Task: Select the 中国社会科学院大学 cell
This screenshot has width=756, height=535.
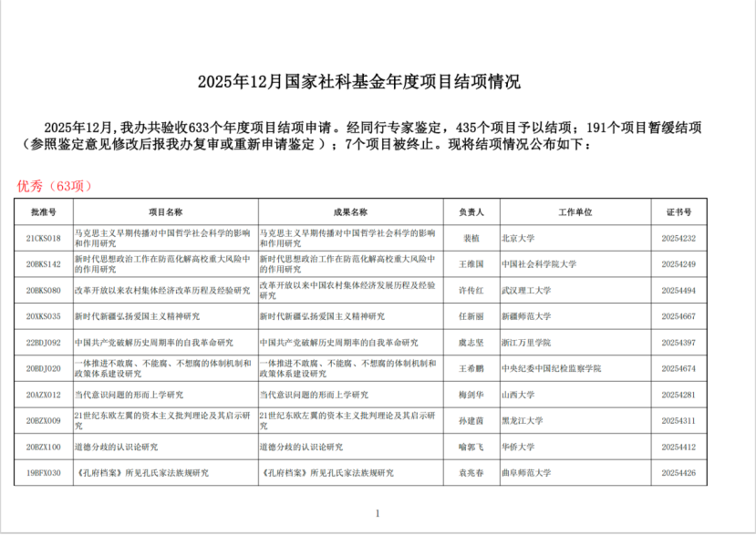Action: coord(539,264)
